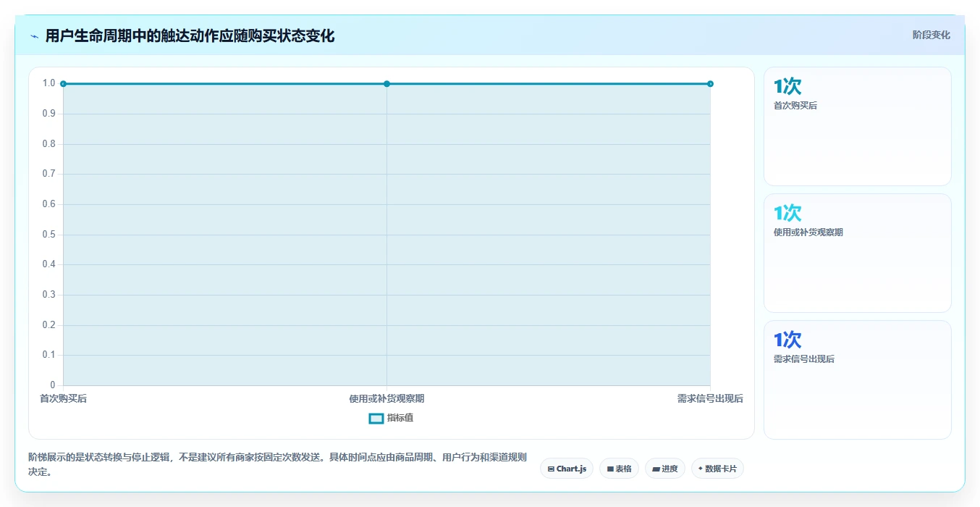Click the 数据卡片 tag icon

click(x=701, y=469)
